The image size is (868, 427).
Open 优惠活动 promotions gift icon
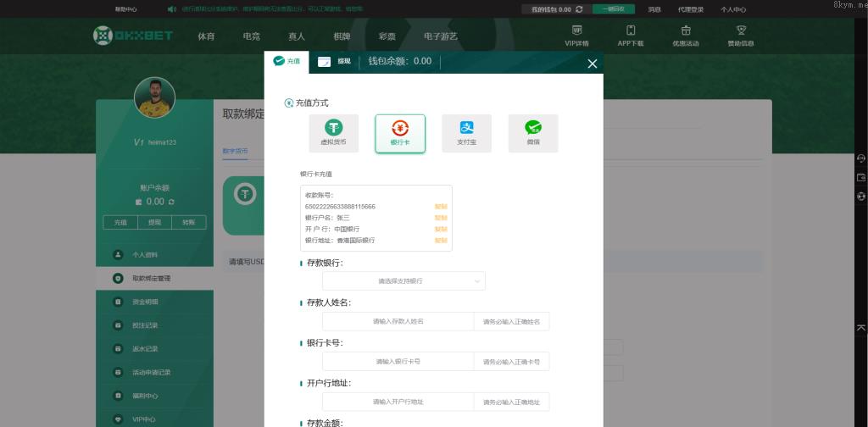[x=685, y=35]
